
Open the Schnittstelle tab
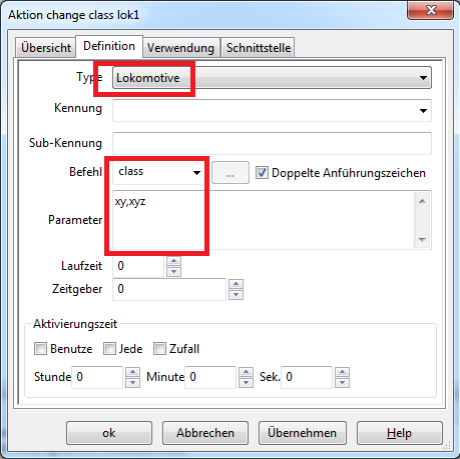pos(258,47)
